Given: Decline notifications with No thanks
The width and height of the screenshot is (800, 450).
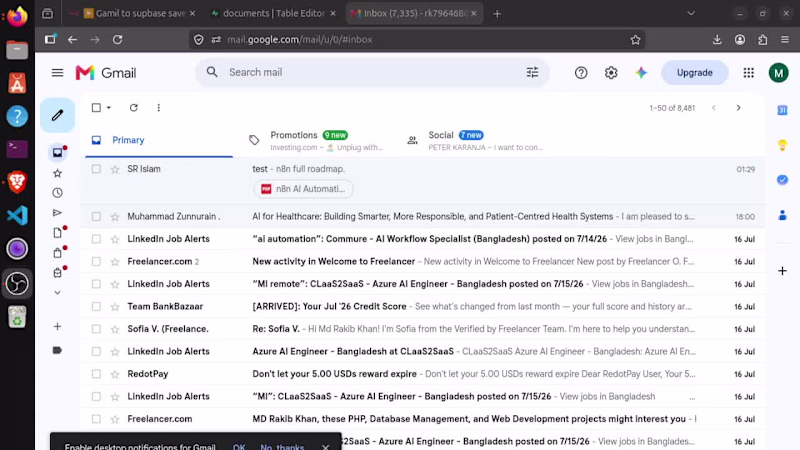Looking at the screenshot, I should [x=282, y=446].
